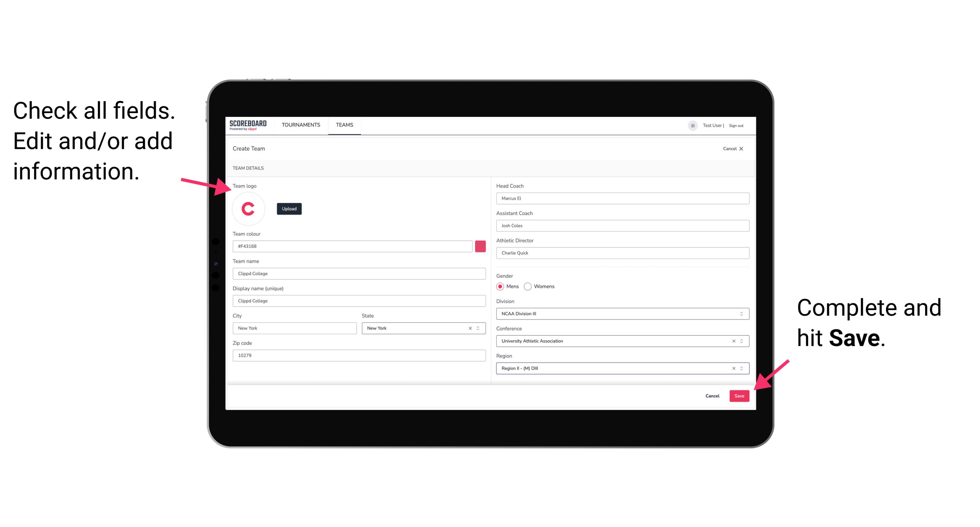Click the Cancel X icon to close form
Viewport: 980px width, 527px height.
pos(746,149)
